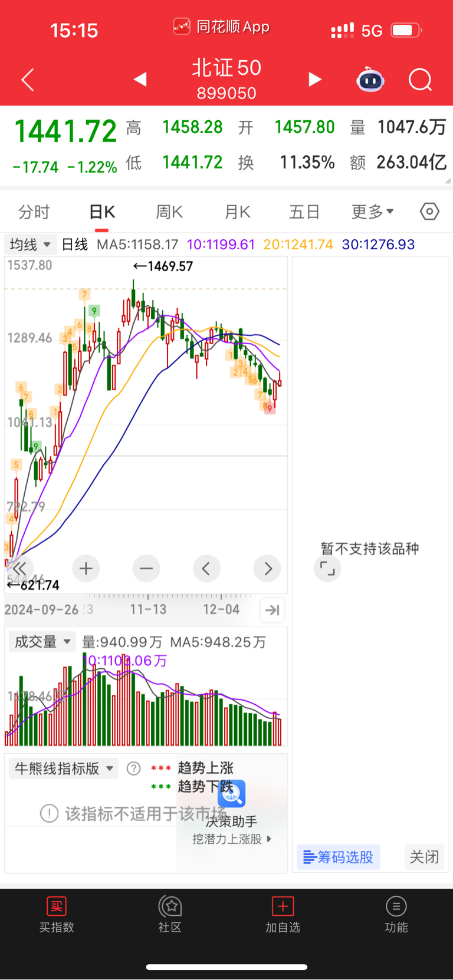
Task: Expand 挖潜力上涨股 arrow link
Action: click(270, 839)
